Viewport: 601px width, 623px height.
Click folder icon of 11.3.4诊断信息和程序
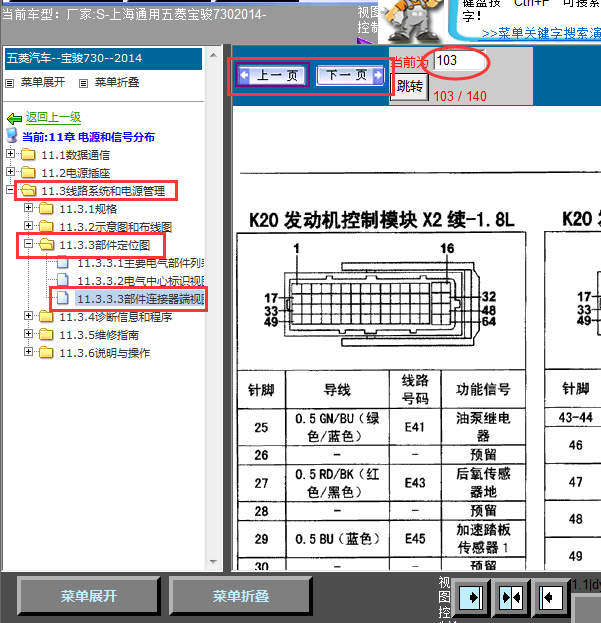point(46,316)
